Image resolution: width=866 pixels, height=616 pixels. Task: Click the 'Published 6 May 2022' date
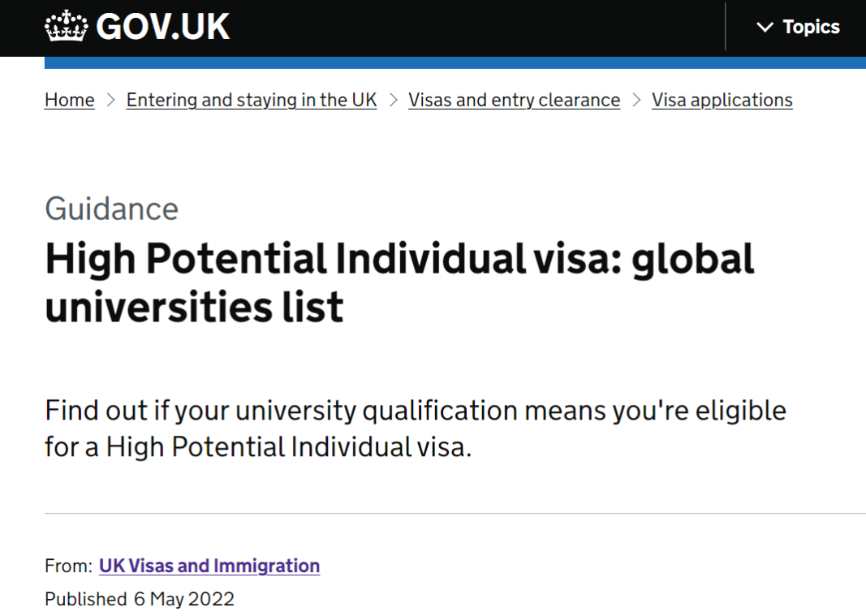click(140, 599)
